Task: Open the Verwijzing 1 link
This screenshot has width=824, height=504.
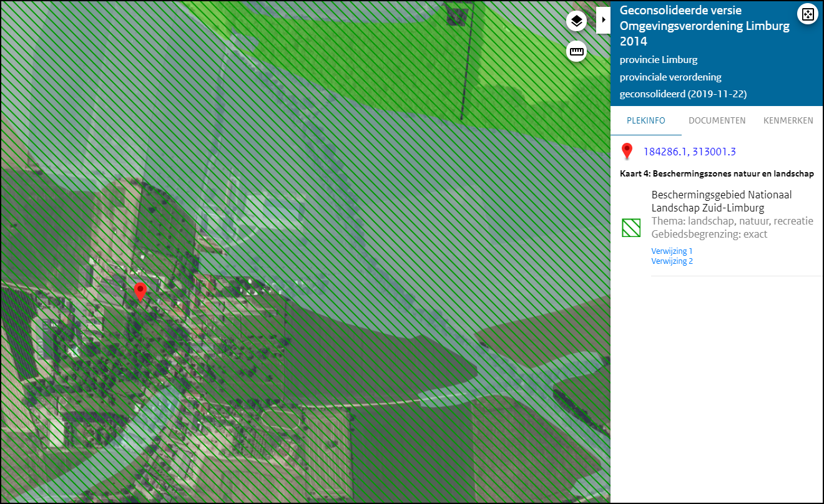Action: click(x=672, y=251)
